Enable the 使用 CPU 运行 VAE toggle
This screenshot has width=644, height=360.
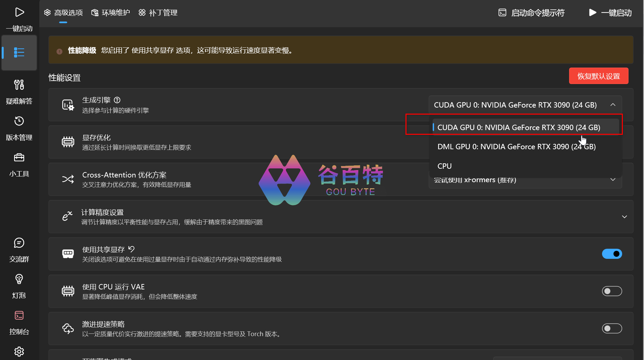tap(611, 291)
